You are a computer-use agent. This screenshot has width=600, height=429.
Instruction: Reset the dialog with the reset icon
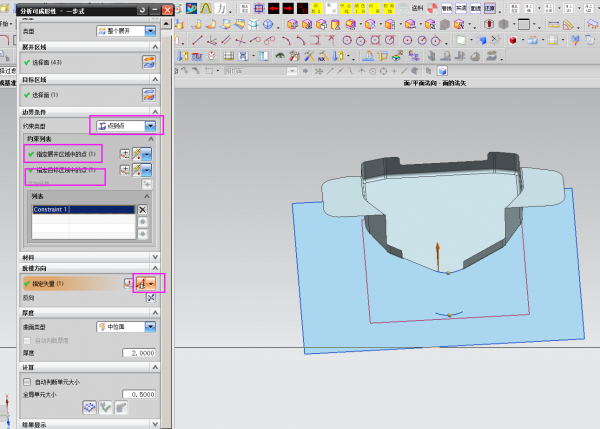tap(142, 10)
